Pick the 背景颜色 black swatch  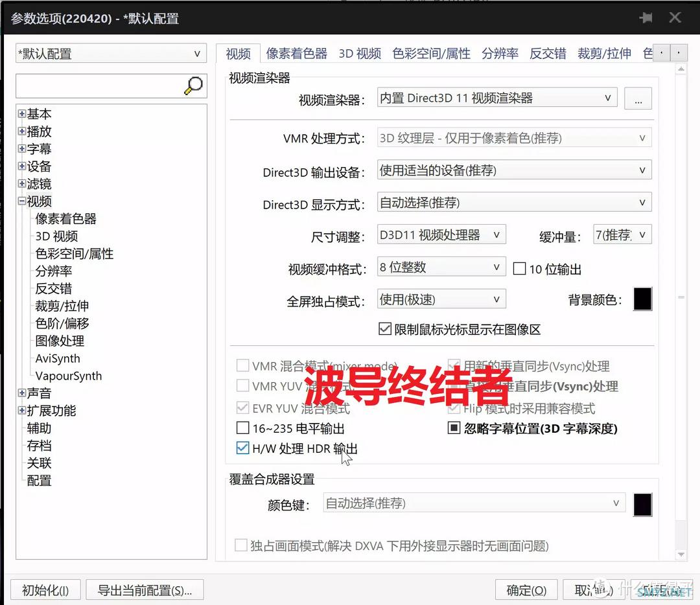pos(642,299)
